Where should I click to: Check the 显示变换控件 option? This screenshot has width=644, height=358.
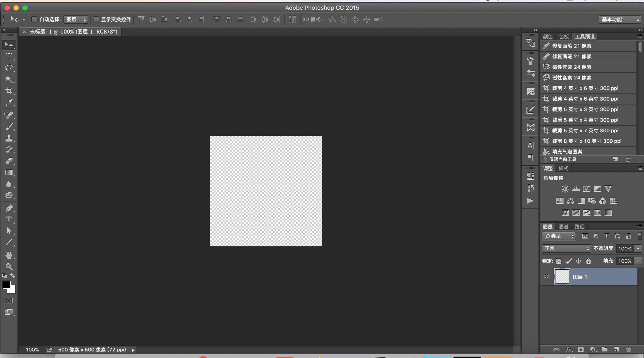(x=96, y=19)
